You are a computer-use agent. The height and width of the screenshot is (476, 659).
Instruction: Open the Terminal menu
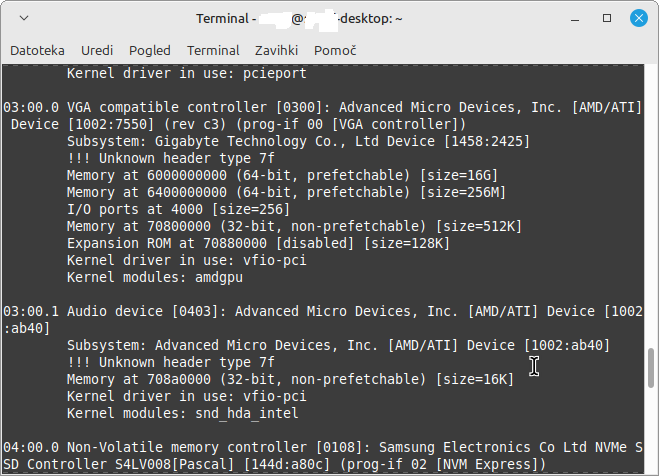[213, 51]
